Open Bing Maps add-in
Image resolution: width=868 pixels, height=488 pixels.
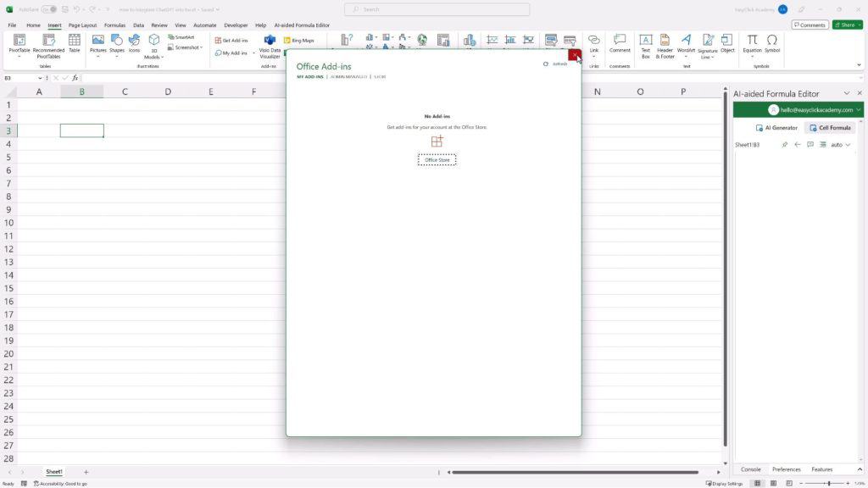pos(299,41)
